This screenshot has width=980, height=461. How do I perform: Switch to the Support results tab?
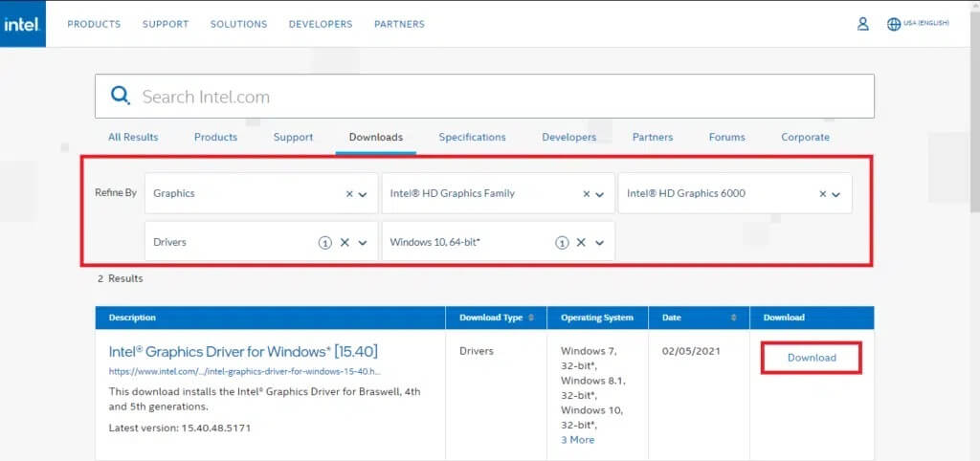tap(293, 137)
